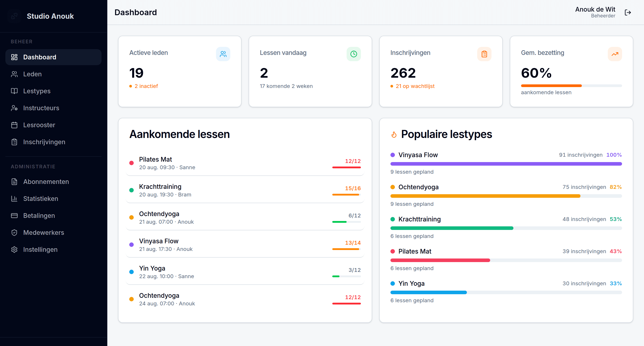The width and height of the screenshot is (644, 346).
Task: Click the users icon on Actieve leden card
Action: point(223,54)
